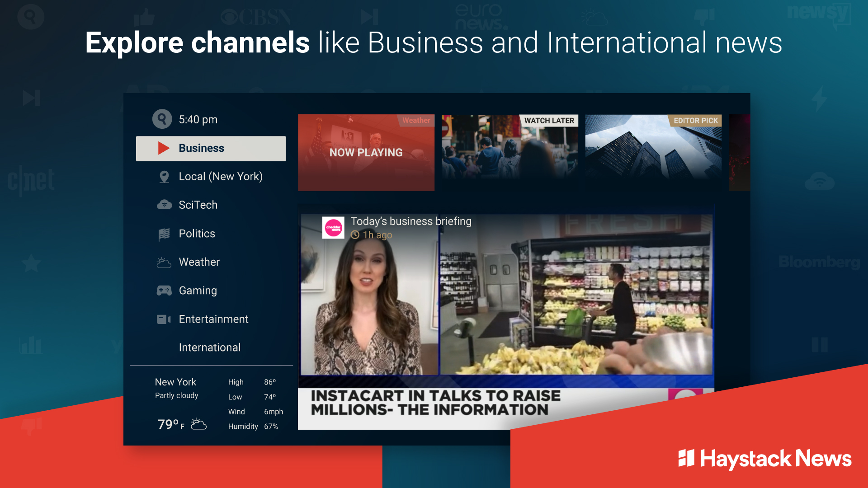868x488 pixels.
Task: Click the Weather cloud sun icon
Action: pos(164,263)
